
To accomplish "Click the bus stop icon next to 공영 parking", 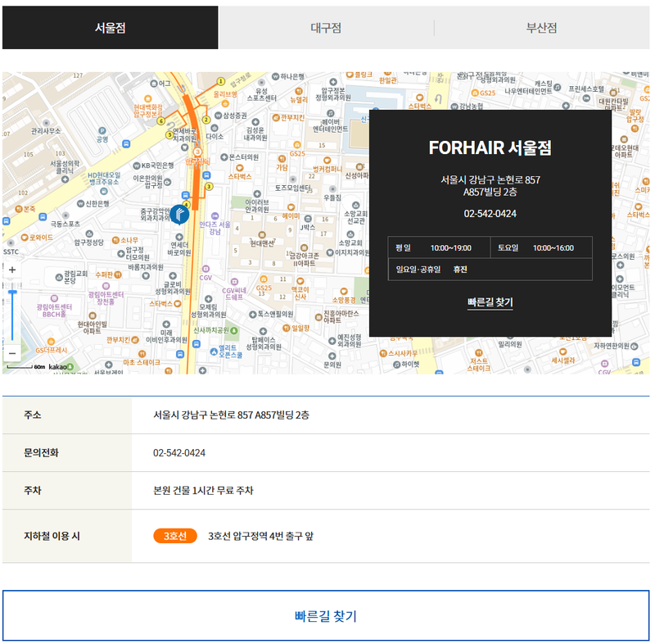I will [126, 144].
